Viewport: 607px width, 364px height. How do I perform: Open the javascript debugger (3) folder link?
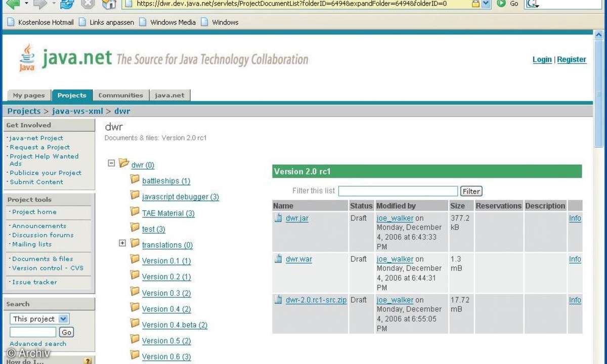[181, 197]
